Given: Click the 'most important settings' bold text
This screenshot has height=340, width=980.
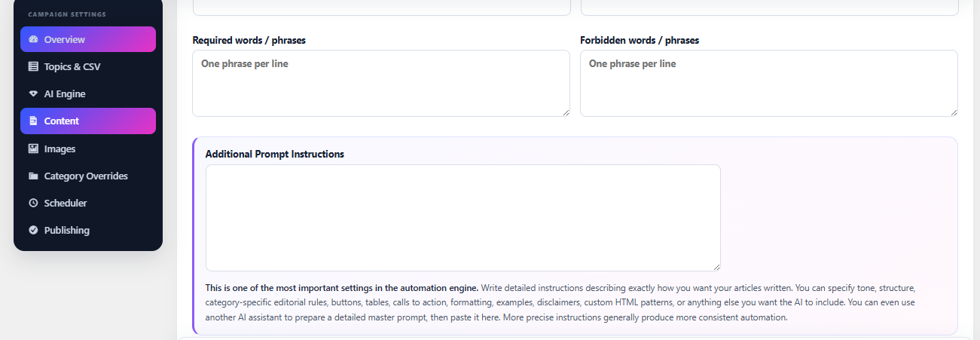Looking at the screenshot, I should (342, 288).
